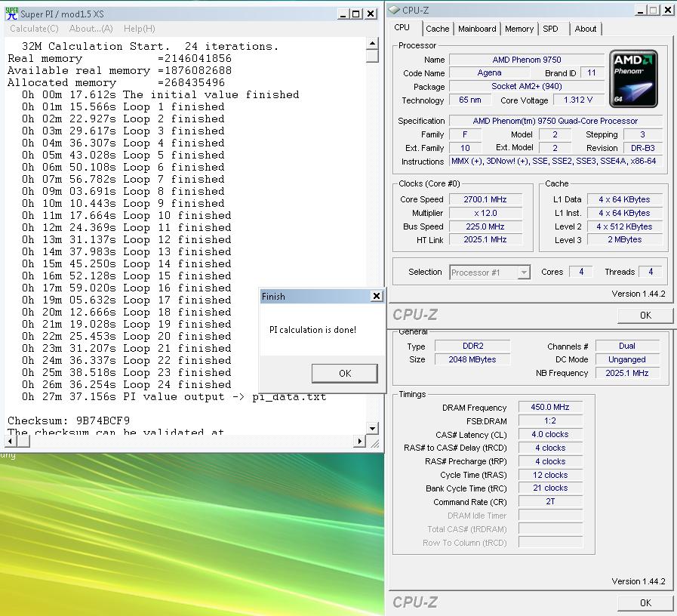Click the 'x 12.0' multiplier value
The image size is (677, 616).
pyautogui.click(x=485, y=213)
